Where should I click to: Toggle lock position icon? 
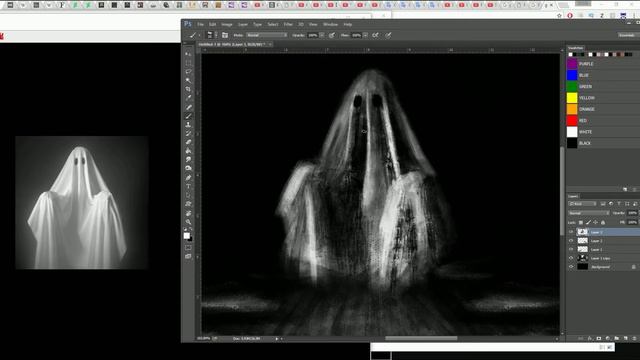(596, 222)
